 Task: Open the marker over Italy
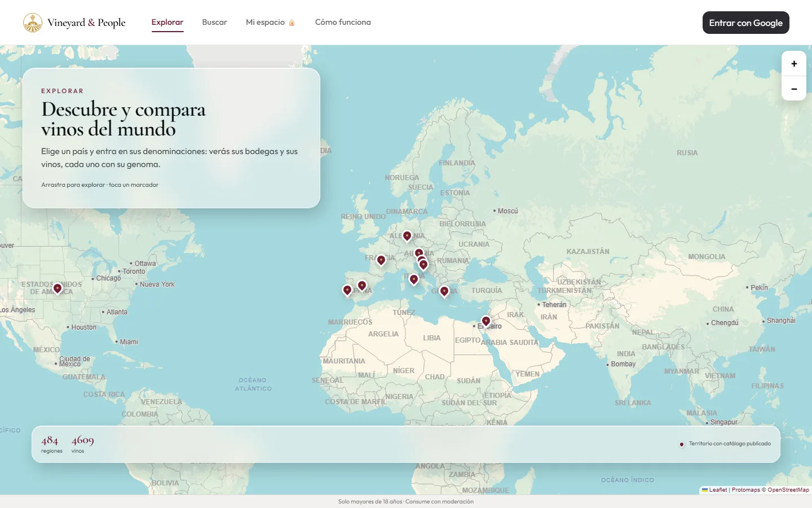coord(414,279)
